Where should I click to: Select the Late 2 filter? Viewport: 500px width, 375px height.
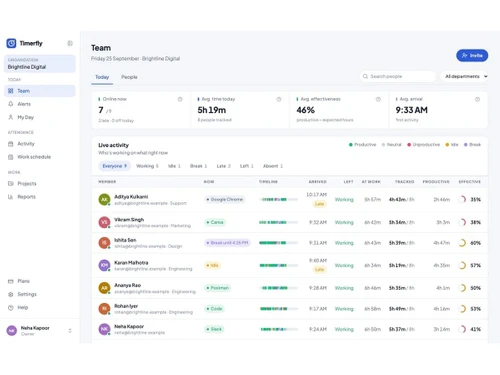(224, 166)
